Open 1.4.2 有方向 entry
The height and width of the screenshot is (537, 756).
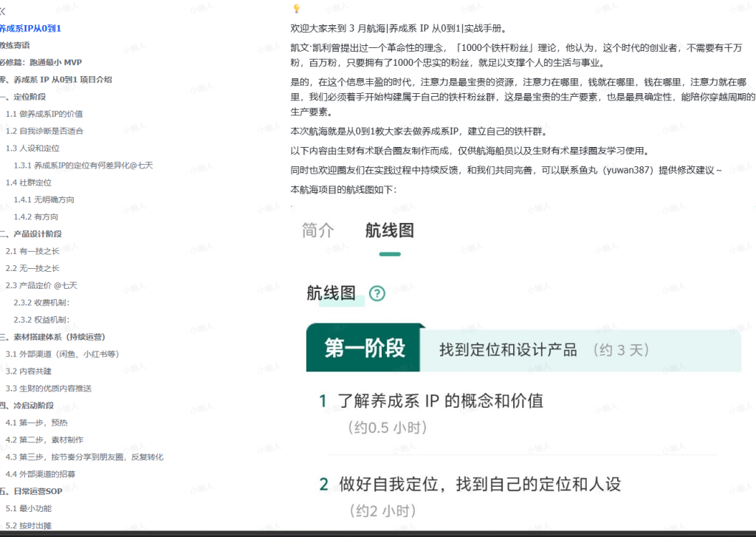tap(36, 217)
